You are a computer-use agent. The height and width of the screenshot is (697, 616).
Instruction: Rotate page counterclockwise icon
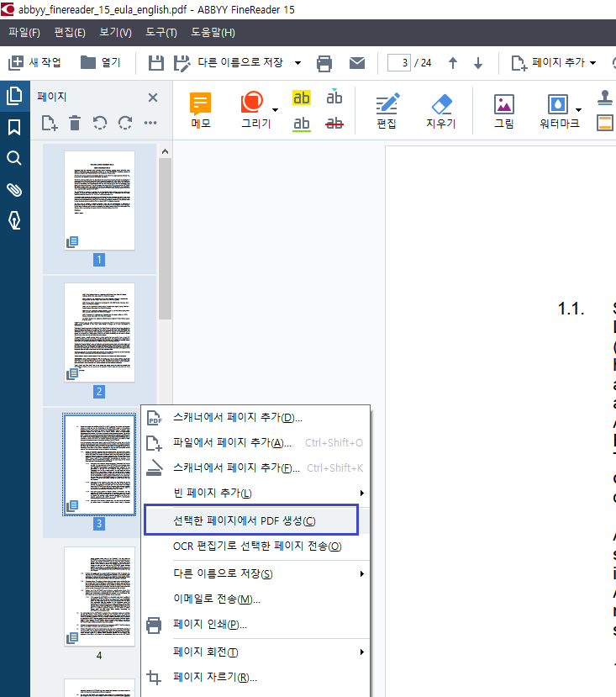tap(100, 123)
